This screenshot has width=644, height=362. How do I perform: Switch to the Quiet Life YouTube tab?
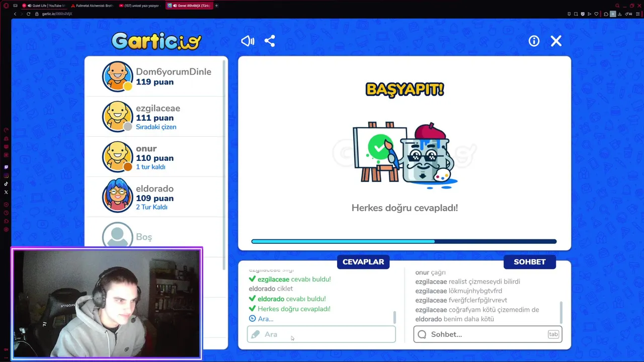click(44, 6)
